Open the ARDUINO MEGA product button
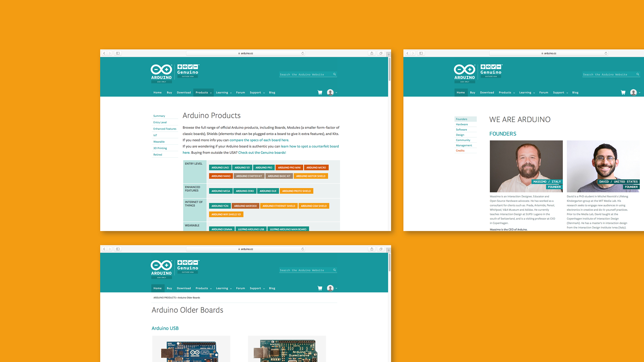644x362 pixels. tap(221, 191)
